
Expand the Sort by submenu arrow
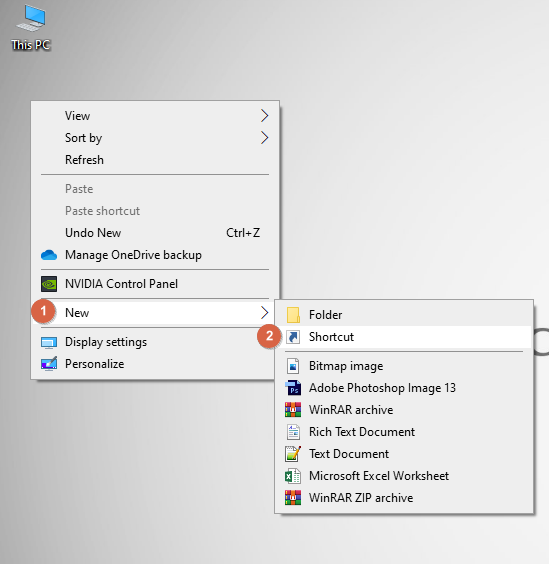pyautogui.click(x=265, y=138)
